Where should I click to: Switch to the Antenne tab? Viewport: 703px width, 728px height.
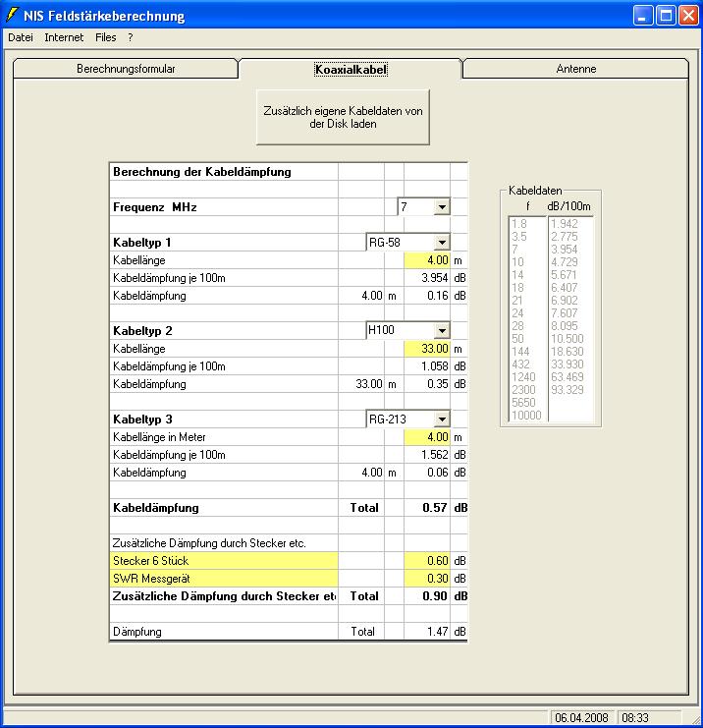click(576, 69)
